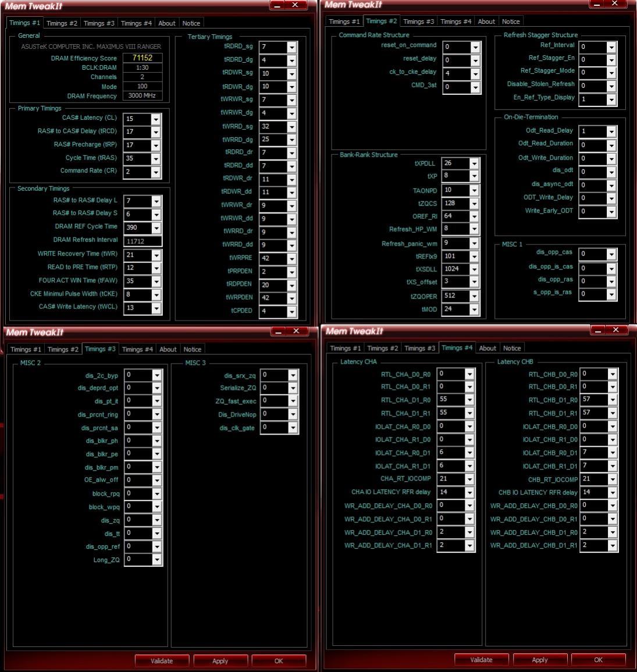The width and height of the screenshot is (637, 672).
Task: Expand En_Ref_Type_Display dropdown
Action: 611,99
